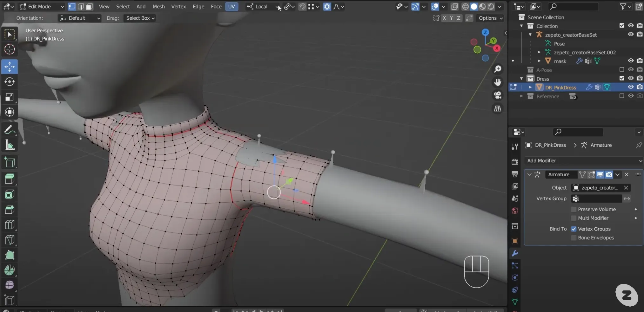Select the Rotate tool
Image resolution: width=644 pixels, height=312 pixels.
click(x=10, y=82)
